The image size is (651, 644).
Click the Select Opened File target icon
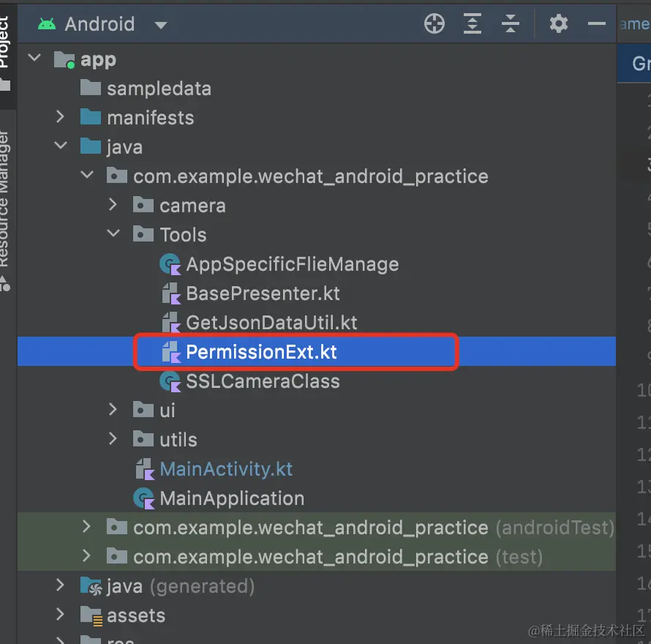[x=434, y=23]
